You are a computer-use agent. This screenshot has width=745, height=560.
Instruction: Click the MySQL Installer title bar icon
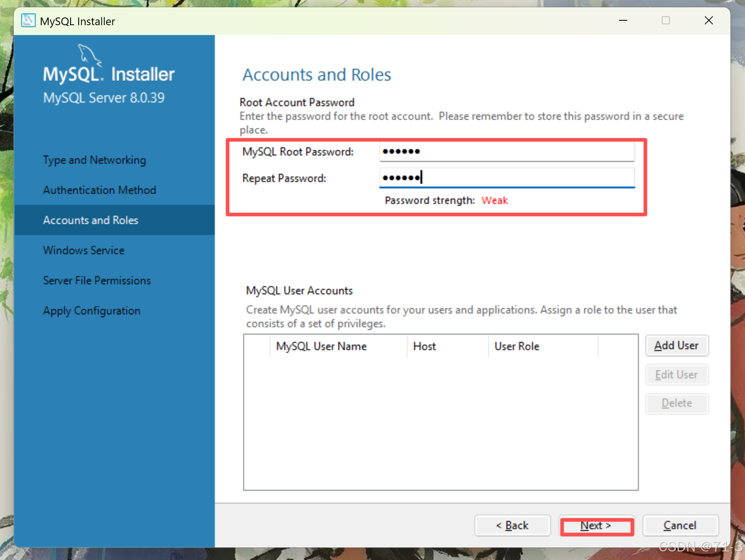pyautogui.click(x=28, y=20)
